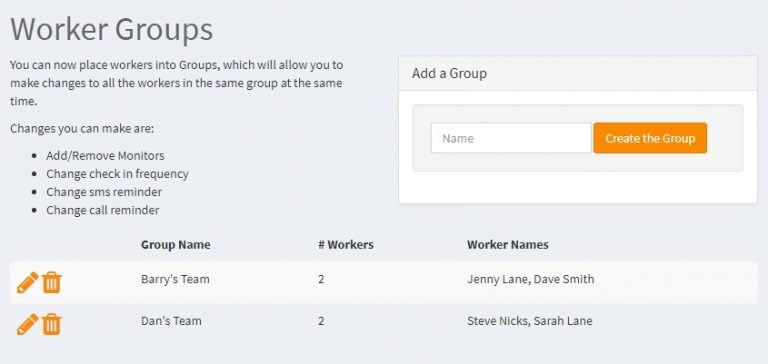The height and width of the screenshot is (364, 768).
Task: Click worker count for Barry's Team
Action: click(x=321, y=280)
